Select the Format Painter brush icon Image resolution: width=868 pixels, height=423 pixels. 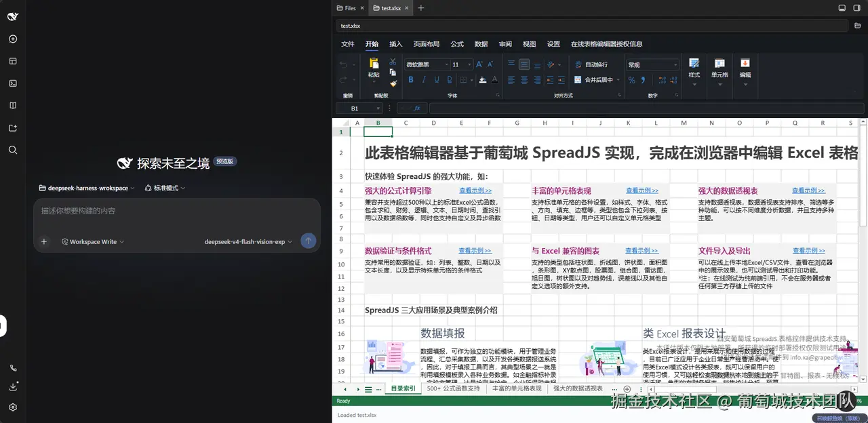point(393,83)
